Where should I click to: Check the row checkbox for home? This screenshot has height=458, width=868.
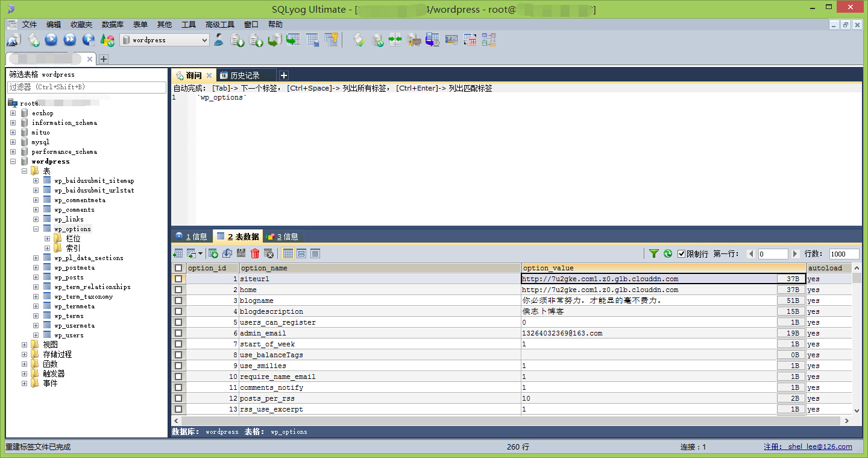178,290
